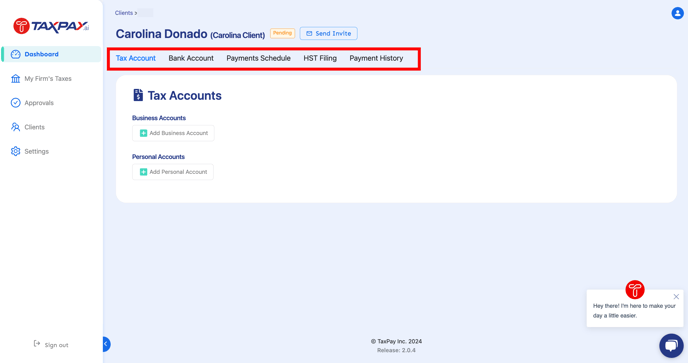688x363 pixels.
Task: Click the Settings gear icon
Action: pyautogui.click(x=16, y=151)
